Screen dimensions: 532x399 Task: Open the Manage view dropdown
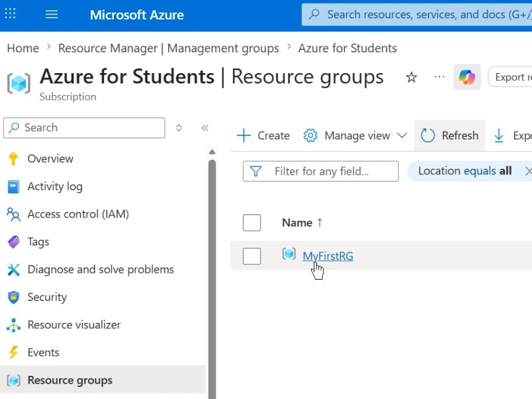coord(355,135)
